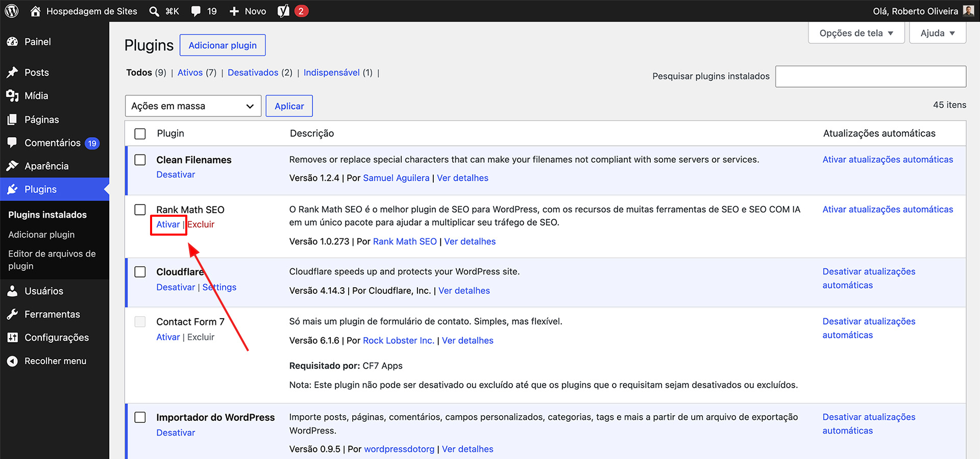The height and width of the screenshot is (459, 980).
Task: Sort by the Plugin column header
Action: (x=170, y=134)
